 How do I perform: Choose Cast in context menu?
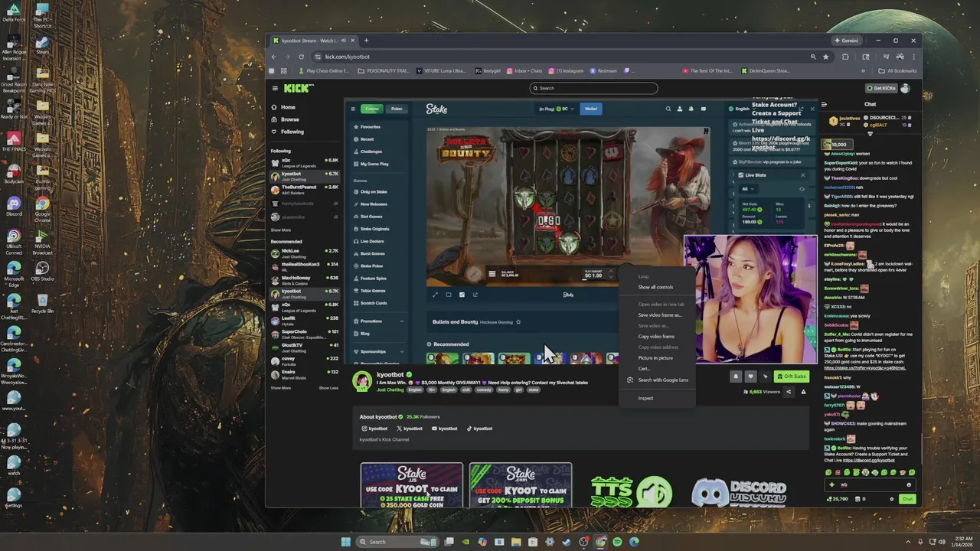point(644,368)
